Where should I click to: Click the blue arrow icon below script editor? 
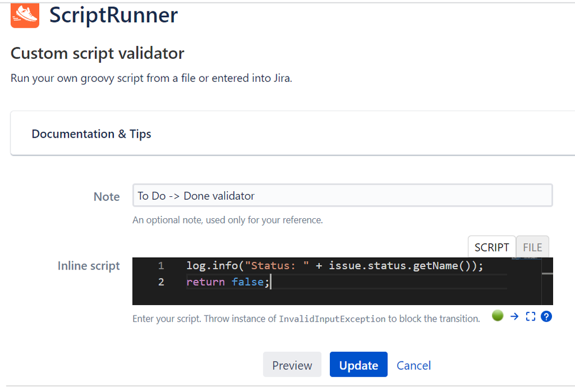coord(515,316)
